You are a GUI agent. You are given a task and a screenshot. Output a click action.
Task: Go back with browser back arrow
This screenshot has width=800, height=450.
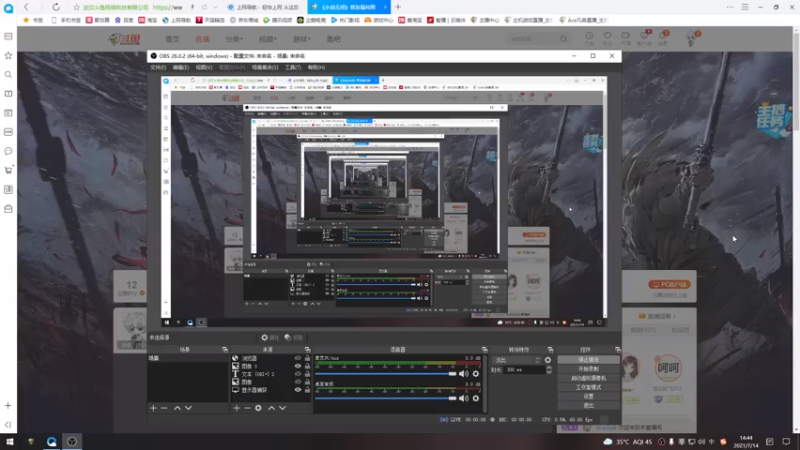pyautogui.click(x=26, y=7)
